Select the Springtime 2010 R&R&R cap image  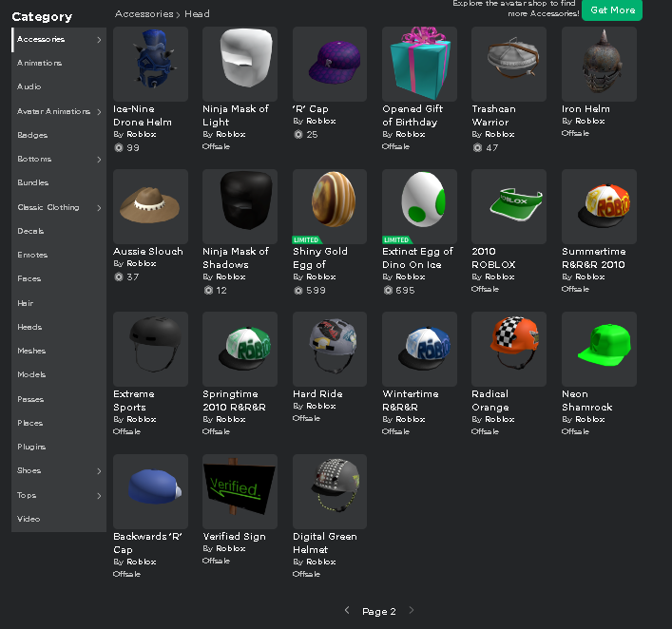[240, 350]
